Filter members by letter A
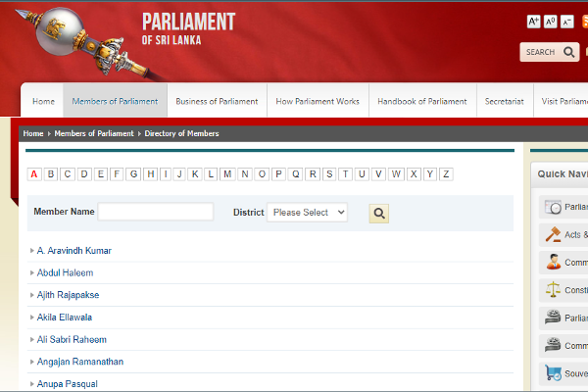 (34, 174)
